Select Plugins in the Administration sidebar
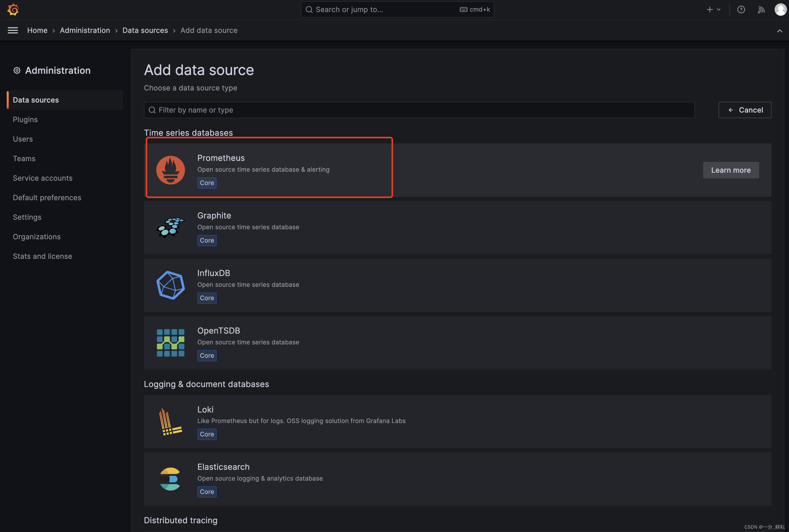789x532 pixels. [x=25, y=120]
